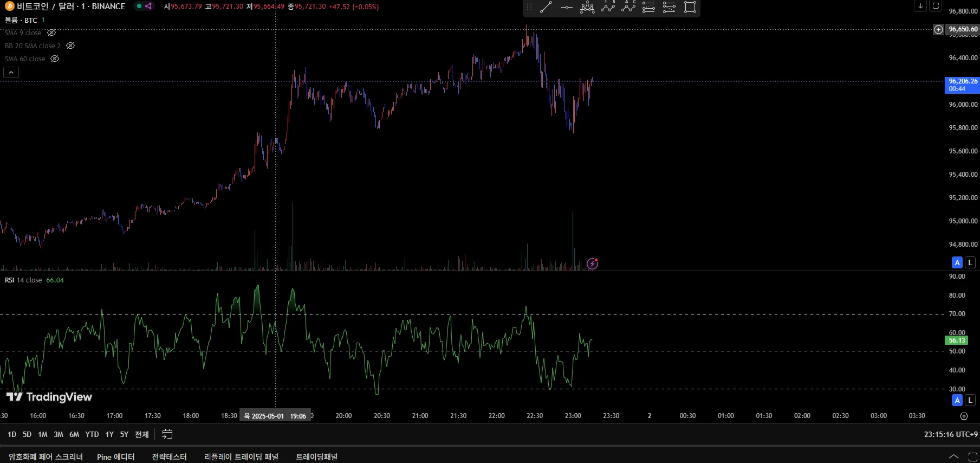Collapse the indicator legend with chevron

point(11,72)
